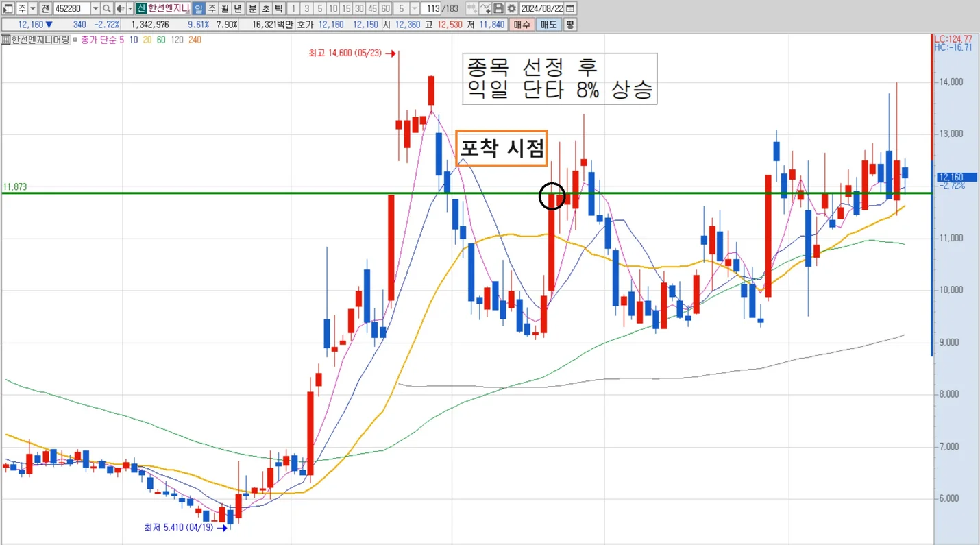Click the stock name box 한선엔지니

[x=169, y=9]
